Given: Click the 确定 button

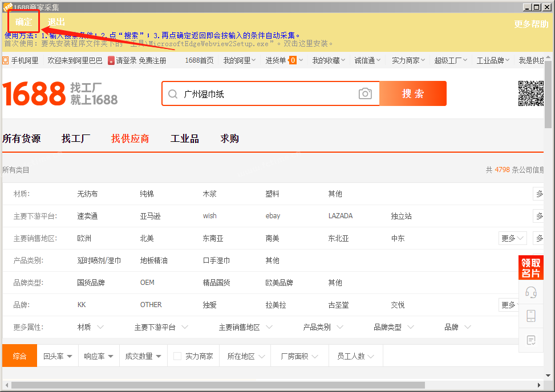Looking at the screenshot, I should point(23,22).
